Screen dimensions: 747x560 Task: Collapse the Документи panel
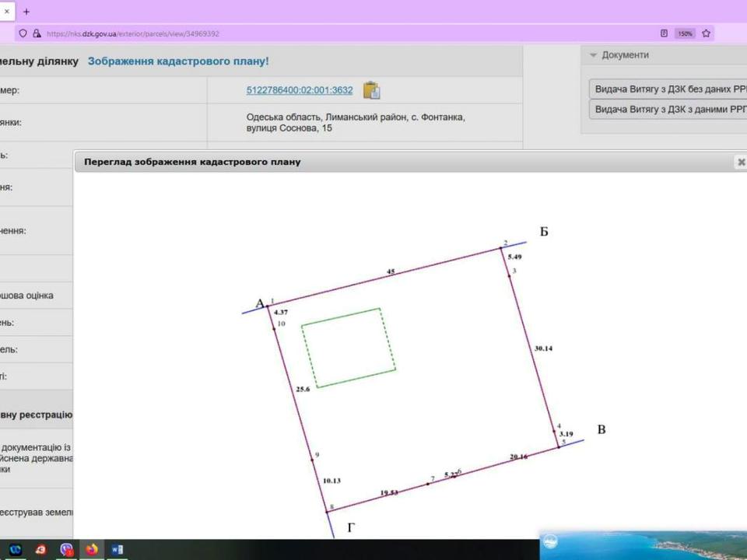(593, 55)
